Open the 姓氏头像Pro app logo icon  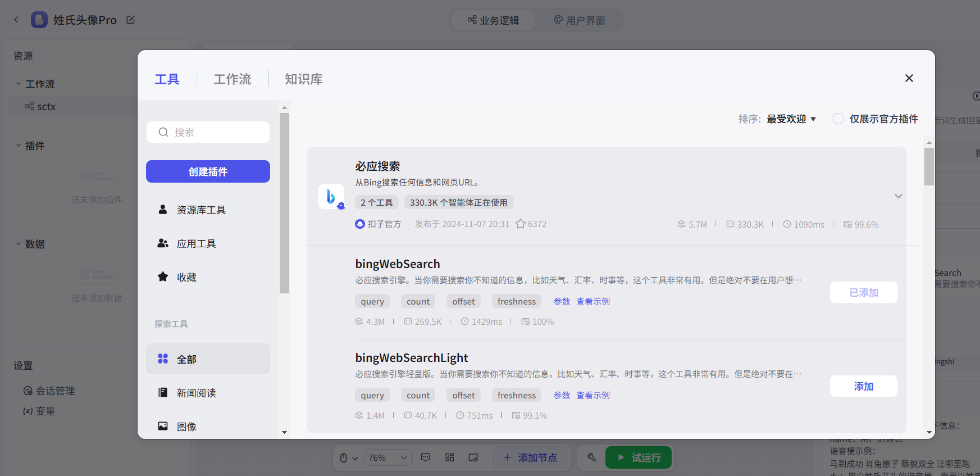pyautogui.click(x=39, y=20)
